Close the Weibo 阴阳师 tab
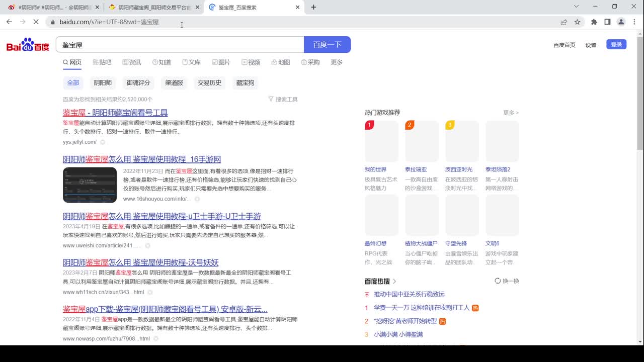This screenshot has width=644, height=362. 97,8
